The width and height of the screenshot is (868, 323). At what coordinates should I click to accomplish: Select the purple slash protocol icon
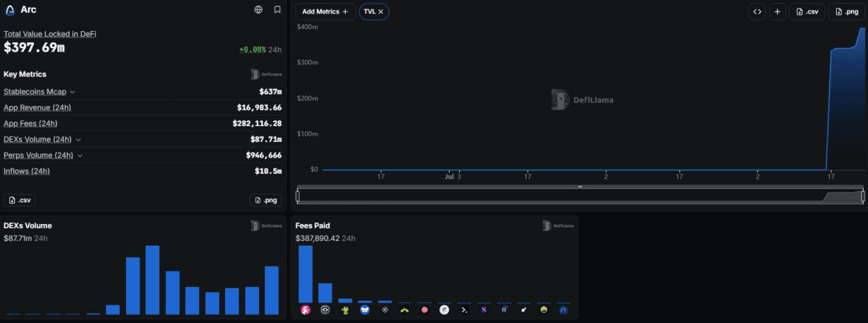click(484, 310)
